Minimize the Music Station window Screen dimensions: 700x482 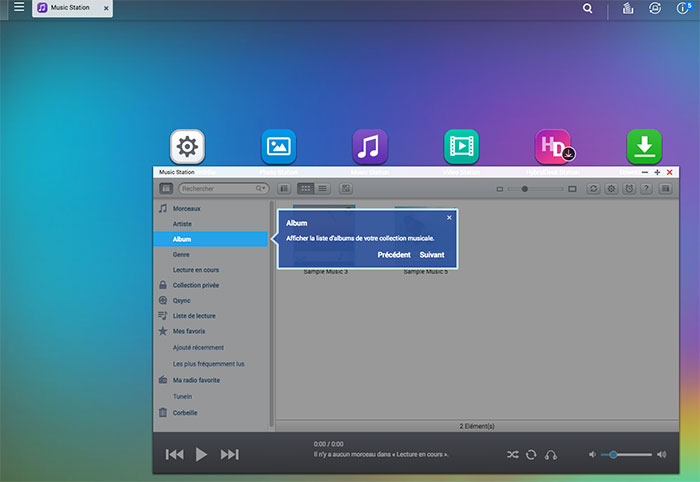(645, 172)
